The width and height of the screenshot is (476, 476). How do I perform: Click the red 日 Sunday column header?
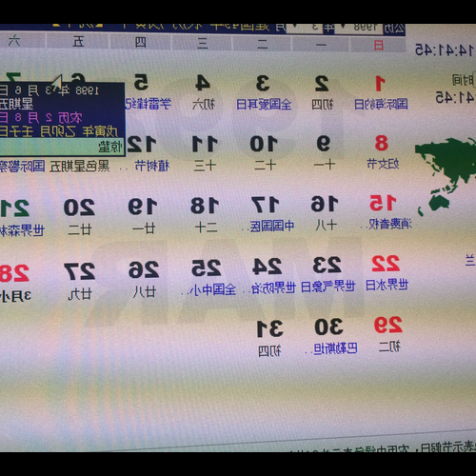378,46
